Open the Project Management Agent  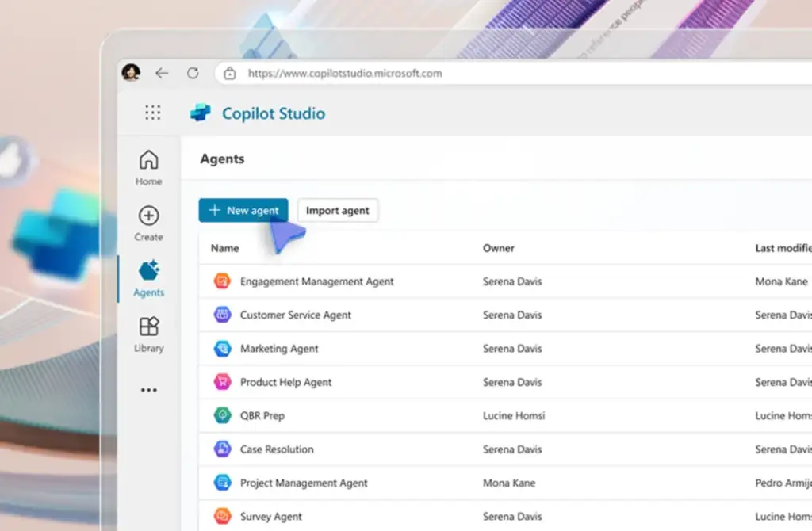click(304, 483)
